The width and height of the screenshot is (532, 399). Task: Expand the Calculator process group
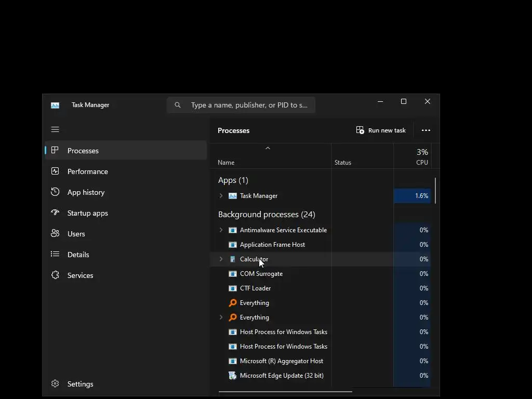pos(221,259)
